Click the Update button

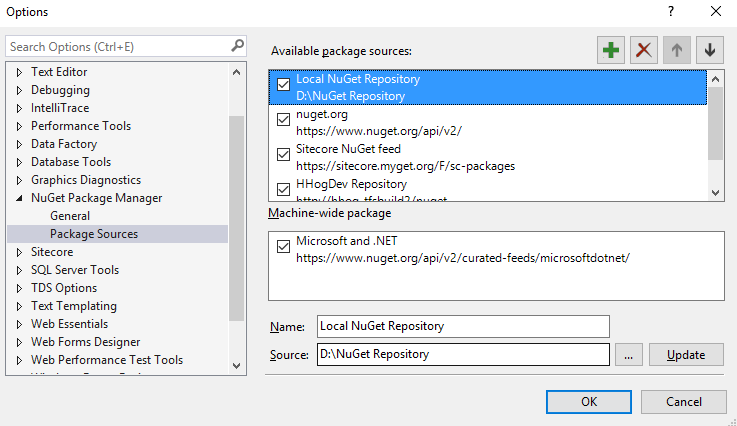pos(686,355)
